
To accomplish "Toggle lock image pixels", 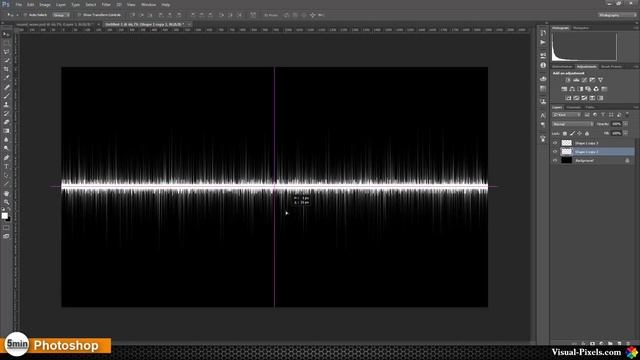I will tap(572, 133).
